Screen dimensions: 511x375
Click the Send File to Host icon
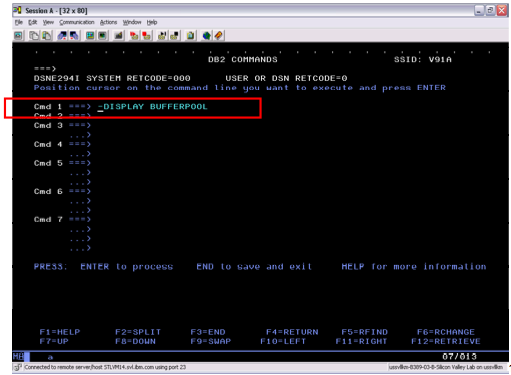(x=62, y=35)
